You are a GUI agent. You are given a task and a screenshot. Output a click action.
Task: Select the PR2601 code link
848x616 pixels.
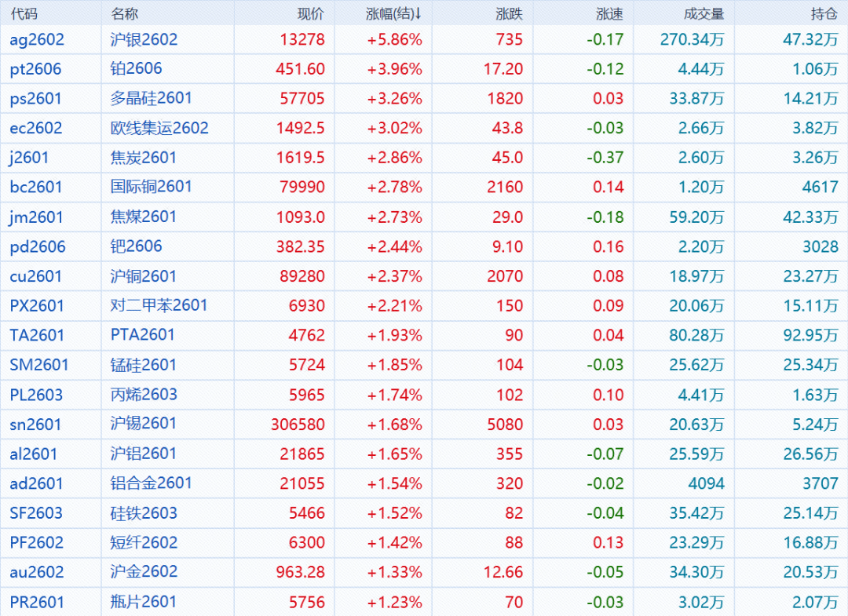tap(37, 602)
